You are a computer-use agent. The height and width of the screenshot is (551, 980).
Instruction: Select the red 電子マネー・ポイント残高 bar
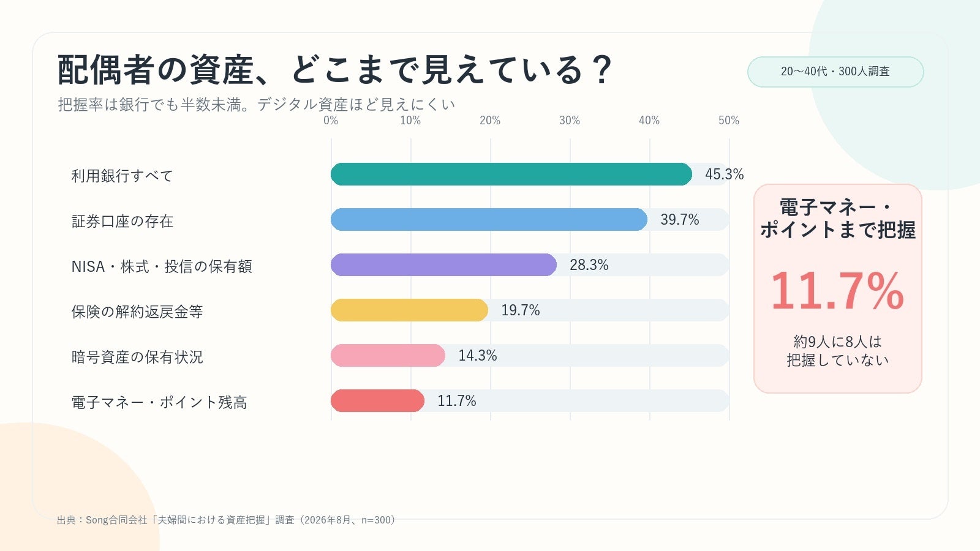pyautogui.click(x=377, y=401)
